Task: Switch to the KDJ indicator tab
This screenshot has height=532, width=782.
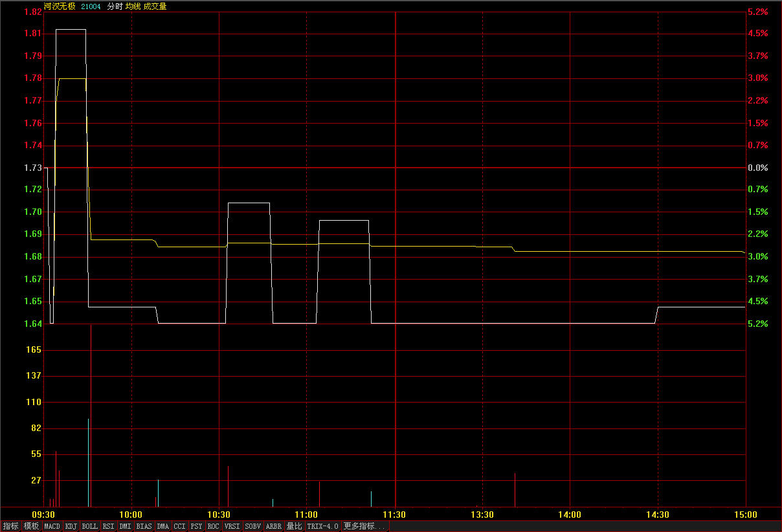Action: click(71, 526)
